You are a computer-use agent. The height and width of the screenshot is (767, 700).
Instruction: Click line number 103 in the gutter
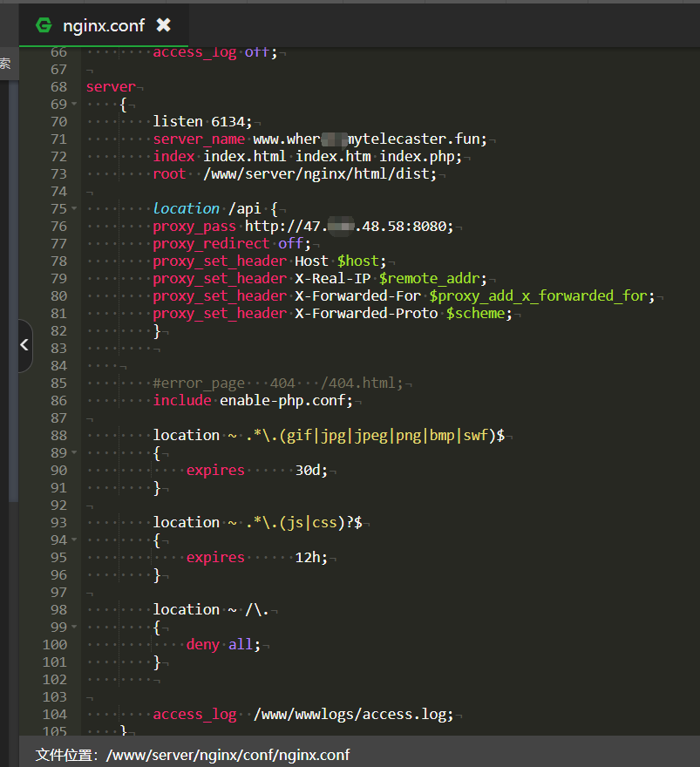tap(55, 696)
